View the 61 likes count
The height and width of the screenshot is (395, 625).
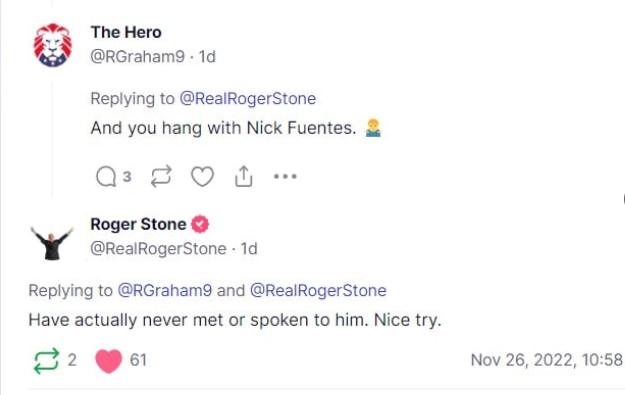pyautogui.click(x=138, y=360)
